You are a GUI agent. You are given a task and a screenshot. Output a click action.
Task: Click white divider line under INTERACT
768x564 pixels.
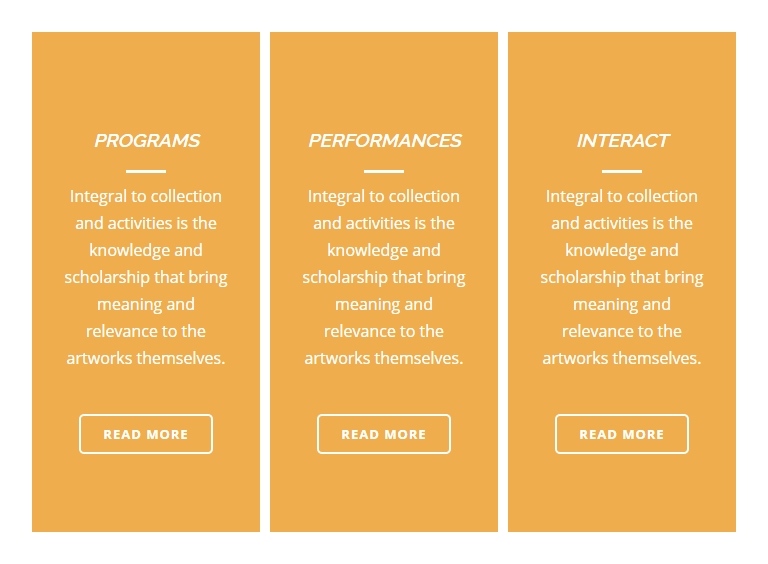pos(622,171)
